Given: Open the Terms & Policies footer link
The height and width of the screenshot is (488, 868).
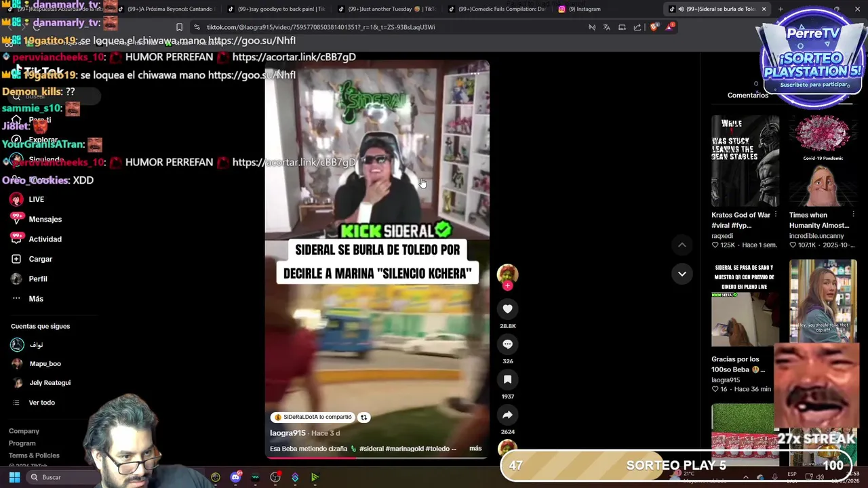Looking at the screenshot, I should pos(34,455).
